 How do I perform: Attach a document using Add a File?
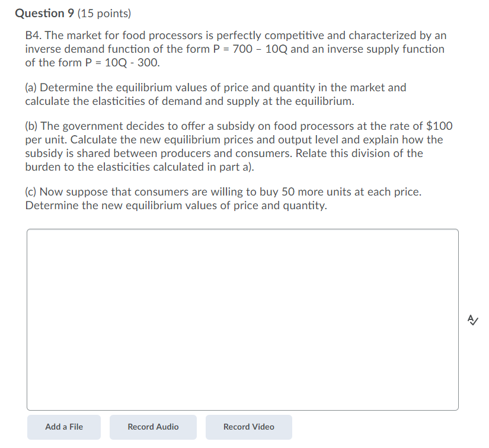(63, 427)
